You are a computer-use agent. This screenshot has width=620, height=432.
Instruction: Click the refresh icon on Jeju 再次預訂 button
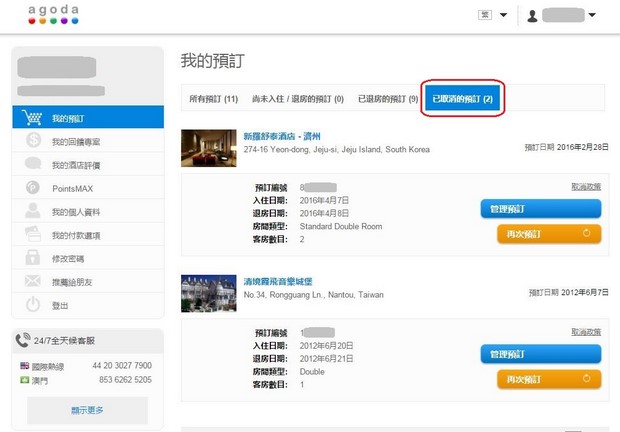(x=586, y=233)
